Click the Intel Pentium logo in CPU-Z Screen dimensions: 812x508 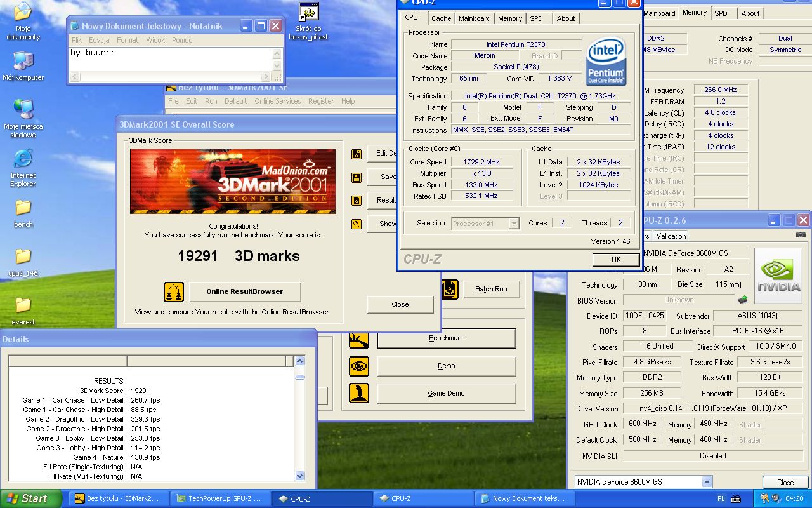606,61
